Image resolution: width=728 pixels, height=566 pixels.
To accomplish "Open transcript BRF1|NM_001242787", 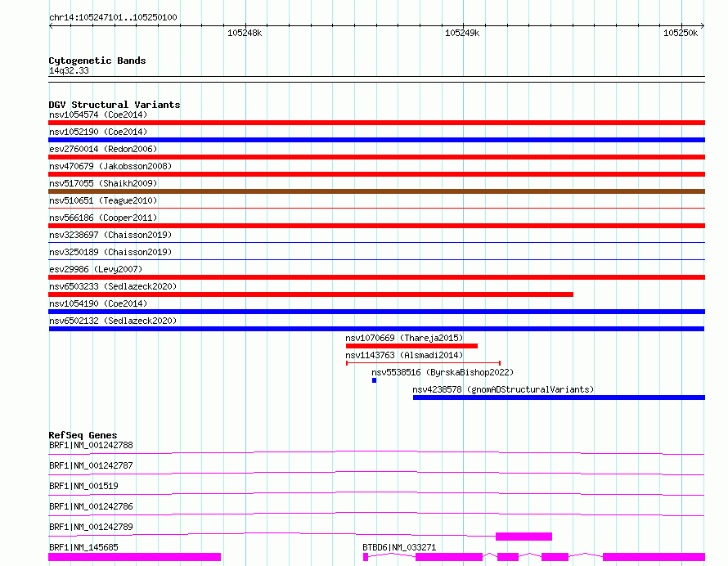I will 91,465.
